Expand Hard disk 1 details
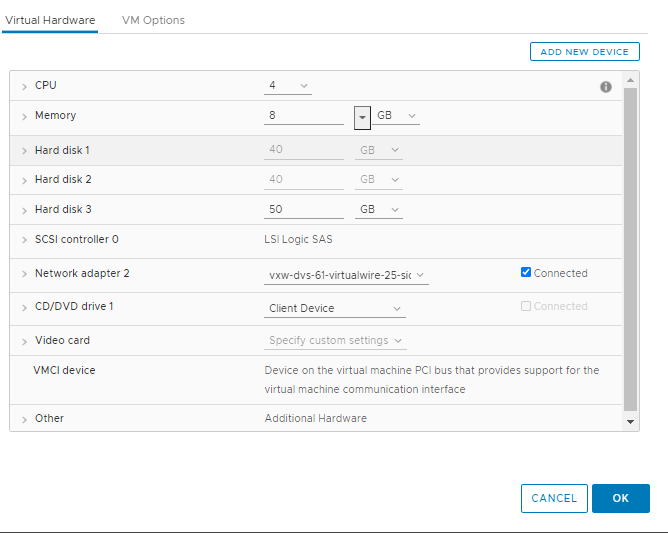 coord(24,151)
